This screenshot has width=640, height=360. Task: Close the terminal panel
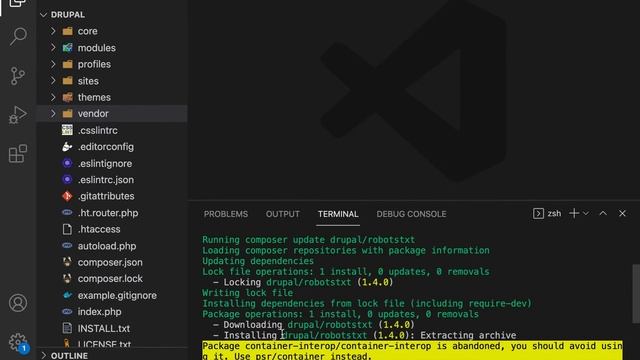pos(622,213)
